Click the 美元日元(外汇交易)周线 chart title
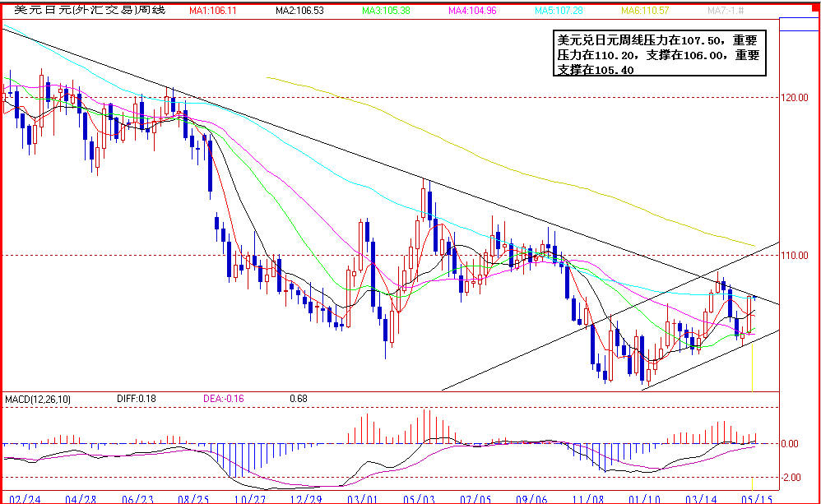 [x=90, y=10]
